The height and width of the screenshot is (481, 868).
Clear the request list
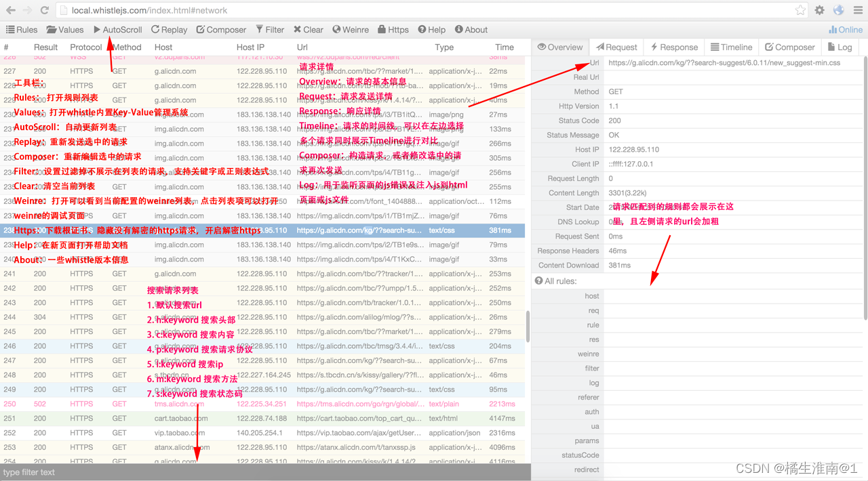309,30
